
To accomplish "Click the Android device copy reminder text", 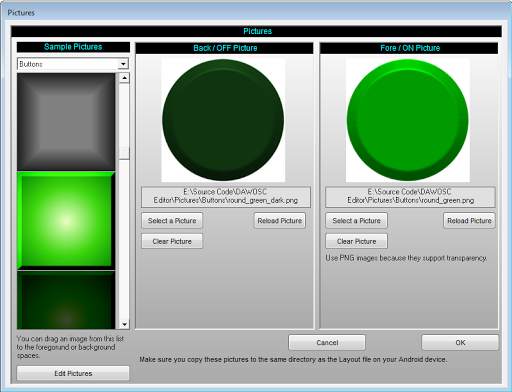I will coord(293,360).
